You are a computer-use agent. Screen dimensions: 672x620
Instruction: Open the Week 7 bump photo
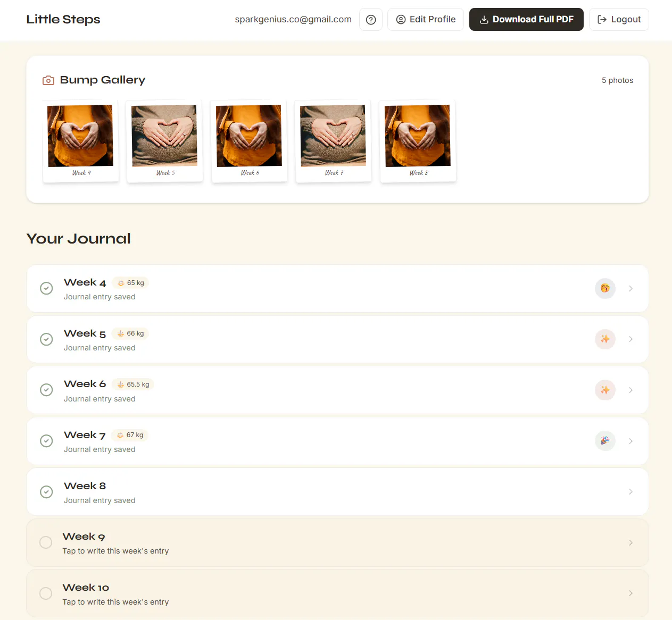[333, 141]
